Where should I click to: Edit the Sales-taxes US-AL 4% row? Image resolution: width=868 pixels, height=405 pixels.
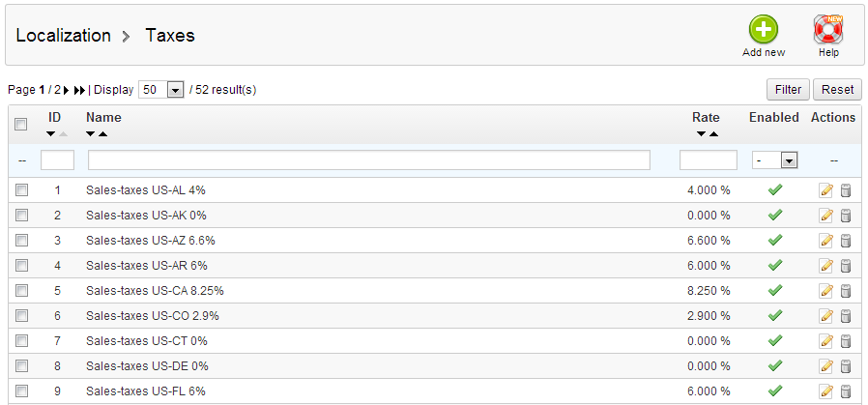[x=825, y=190]
